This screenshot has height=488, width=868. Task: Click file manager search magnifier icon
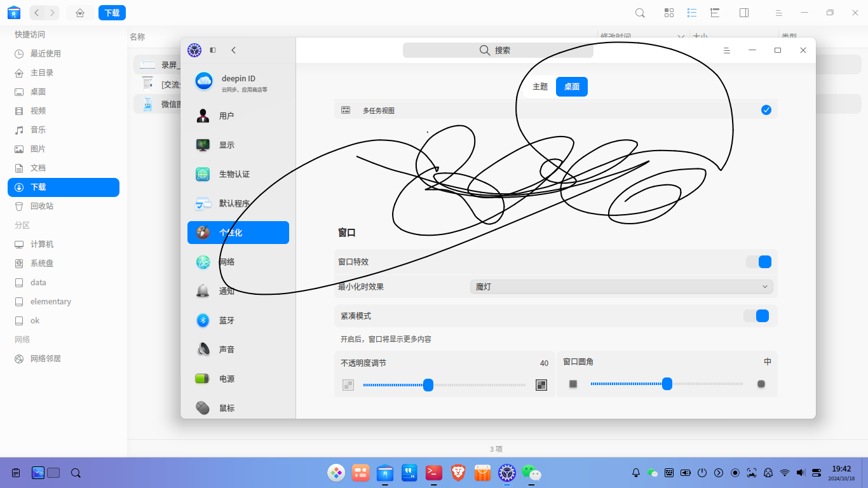pos(641,13)
